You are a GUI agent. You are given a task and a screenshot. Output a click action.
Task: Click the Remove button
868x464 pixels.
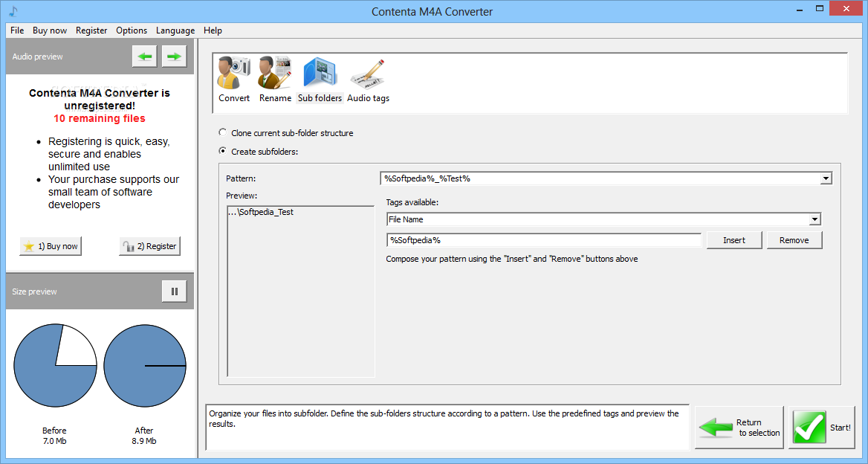tap(794, 240)
